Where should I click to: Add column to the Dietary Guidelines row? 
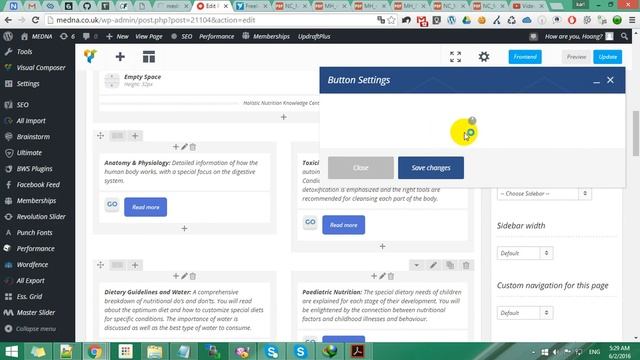135,265
